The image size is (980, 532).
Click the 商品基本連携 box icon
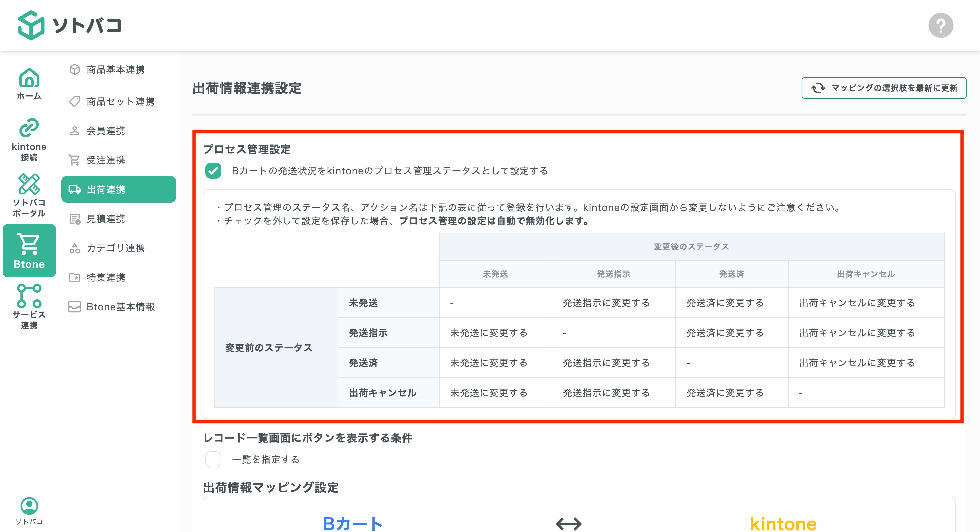point(75,69)
